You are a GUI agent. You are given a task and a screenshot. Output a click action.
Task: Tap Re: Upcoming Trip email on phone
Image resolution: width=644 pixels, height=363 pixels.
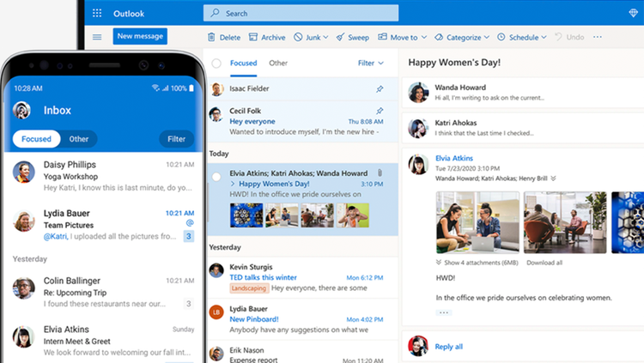tap(103, 293)
